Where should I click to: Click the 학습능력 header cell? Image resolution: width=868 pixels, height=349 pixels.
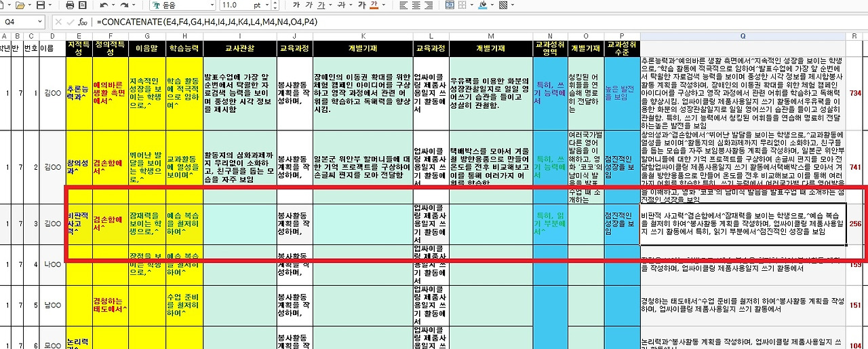[x=184, y=48]
